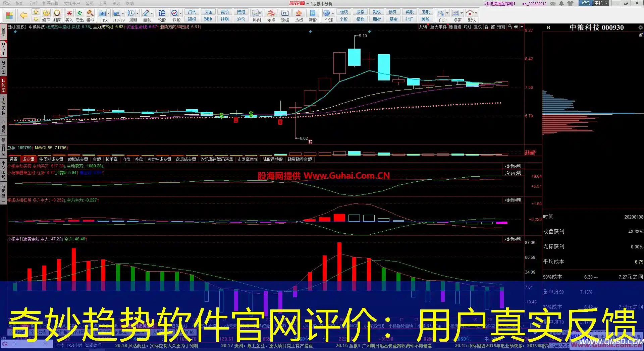Open the 模拟 simulation gavel icon
Viewport: 644px width, 351px height.
coord(90,16)
